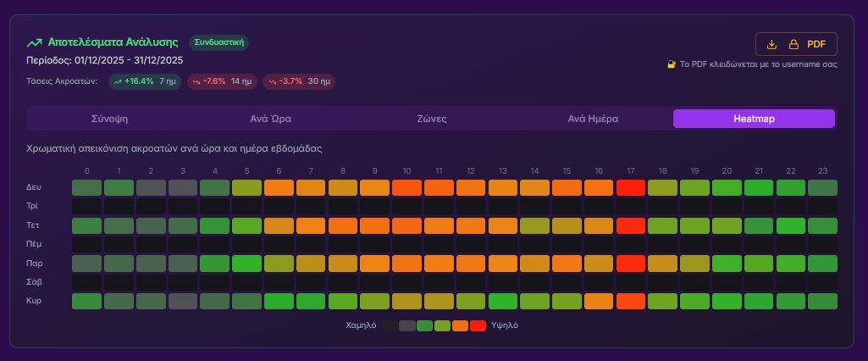Select the active Heatmap tab

[x=754, y=119]
